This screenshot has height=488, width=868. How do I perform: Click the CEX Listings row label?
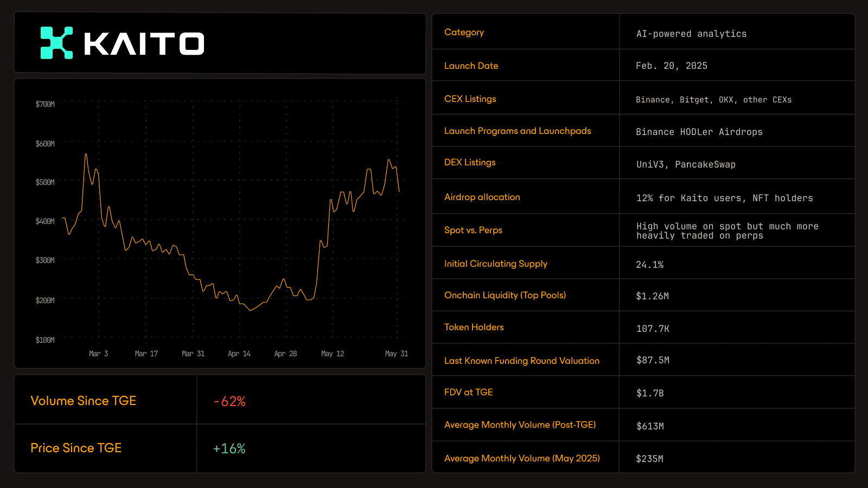click(x=470, y=99)
